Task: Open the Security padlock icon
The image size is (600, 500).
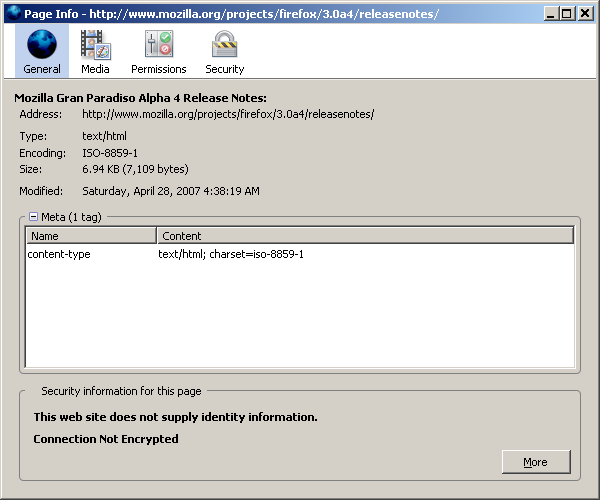Action: pos(225,44)
